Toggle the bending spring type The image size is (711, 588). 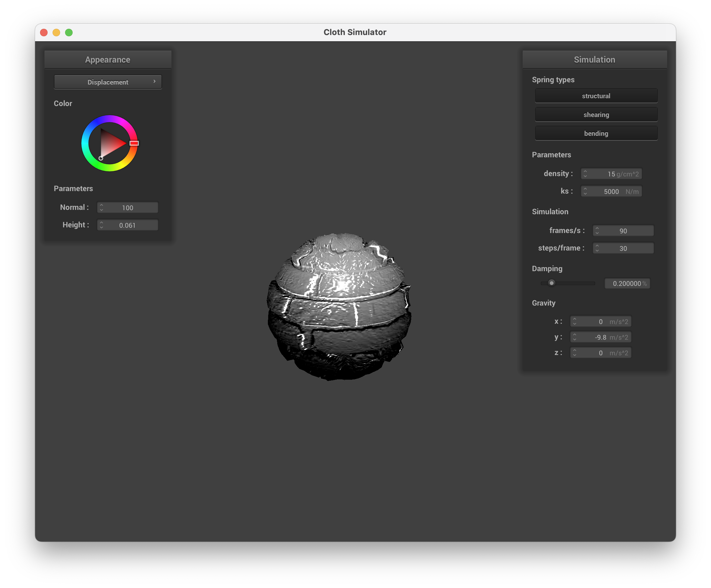[596, 133]
